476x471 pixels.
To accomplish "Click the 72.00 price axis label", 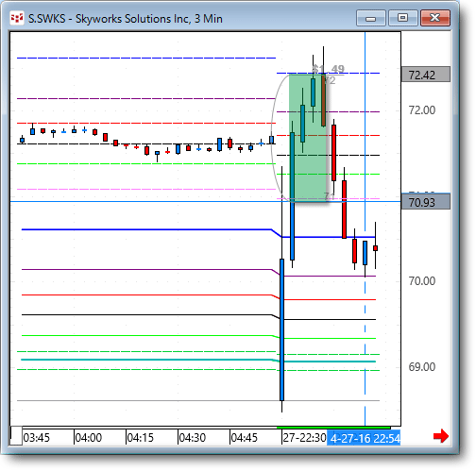I will [x=422, y=110].
